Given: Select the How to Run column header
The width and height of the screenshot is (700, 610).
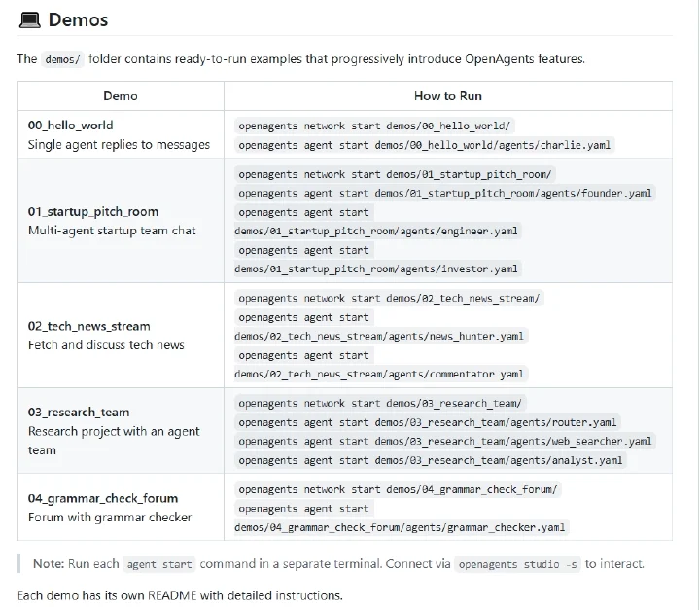Looking at the screenshot, I should (448, 96).
